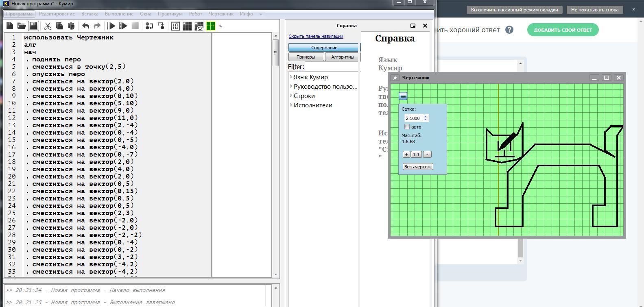The width and height of the screenshot is (644, 307).
Task: Expand the 'Исполнители' tree node
Action: click(x=291, y=105)
